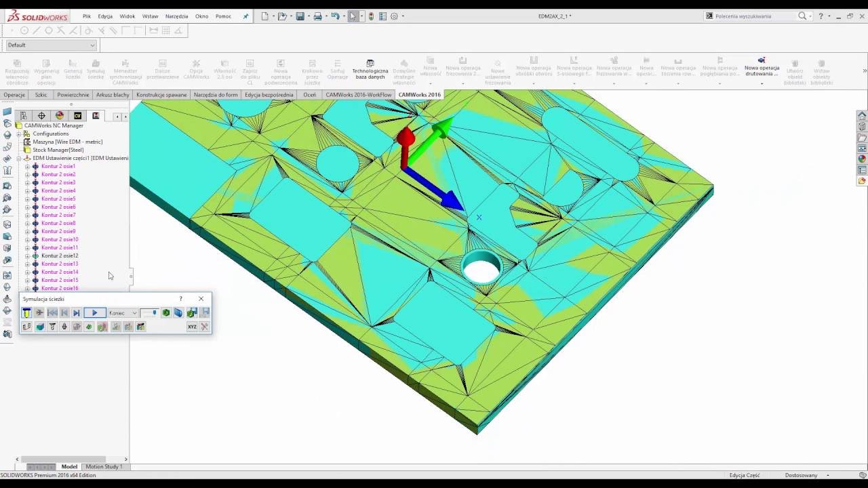Open the Wstaw menu

tap(151, 16)
